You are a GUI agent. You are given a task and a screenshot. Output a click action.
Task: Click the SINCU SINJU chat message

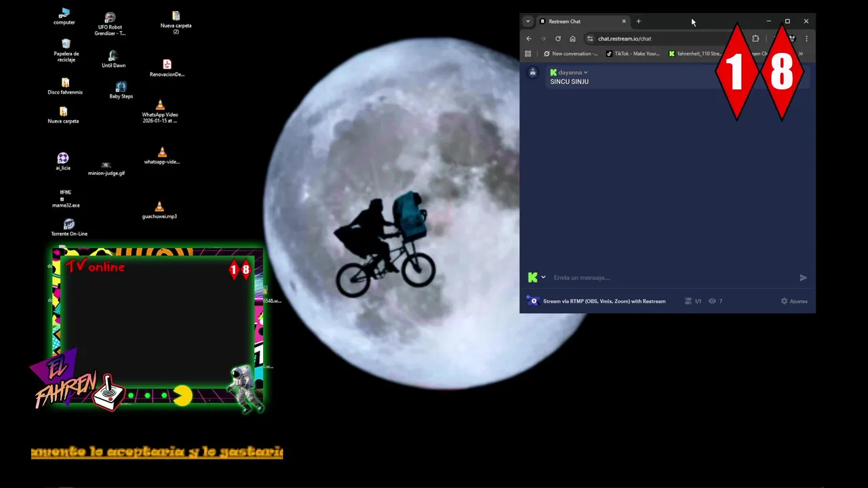570,81
